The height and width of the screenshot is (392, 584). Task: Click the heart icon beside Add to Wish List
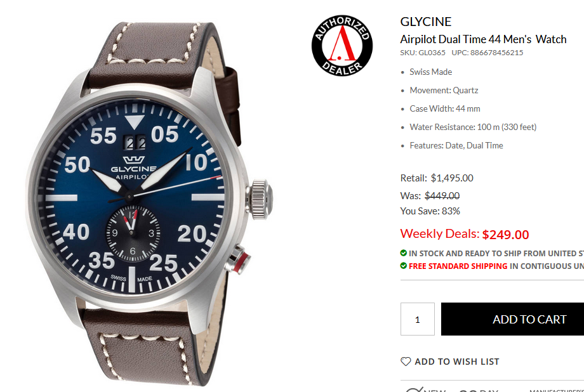coord(406,362)
